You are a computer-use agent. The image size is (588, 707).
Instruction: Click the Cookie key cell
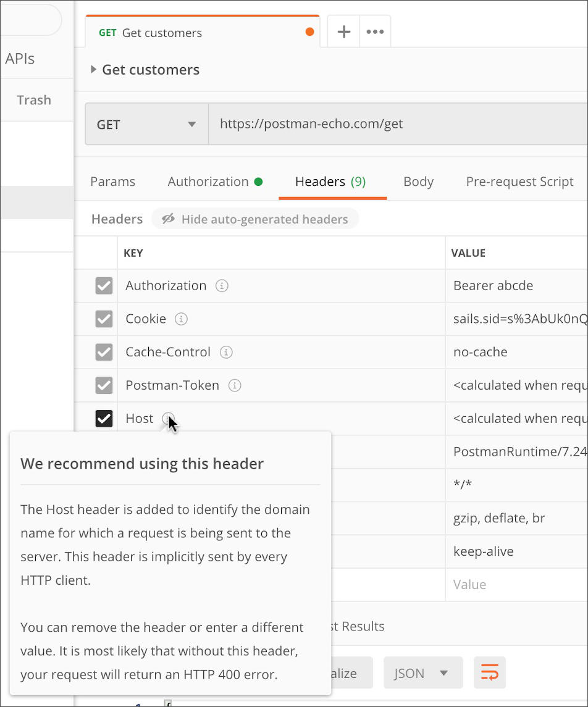pos(282,319)
